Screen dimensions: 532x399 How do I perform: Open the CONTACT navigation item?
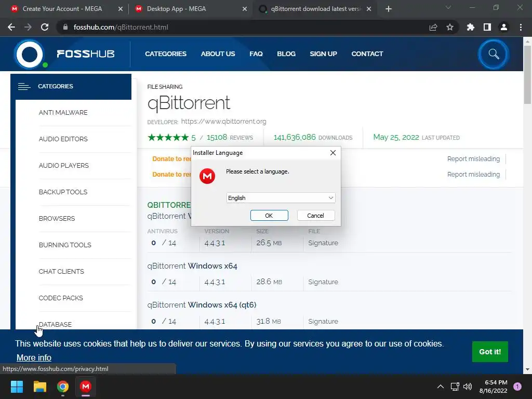click(x=367, y=54)
